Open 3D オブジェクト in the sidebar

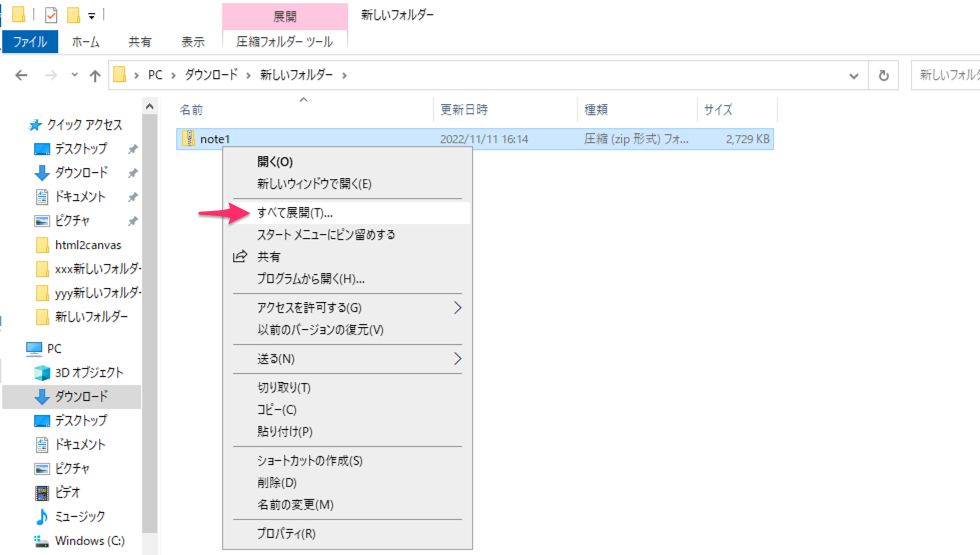coord(88,372)
